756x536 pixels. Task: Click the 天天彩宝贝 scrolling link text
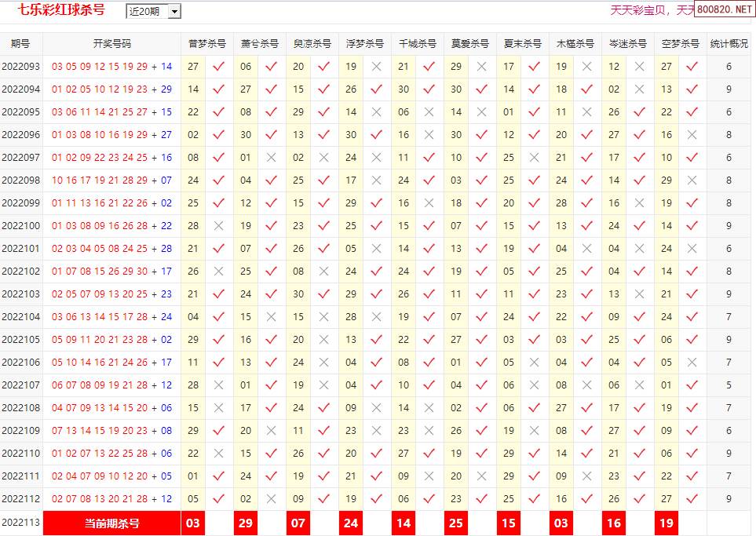coord(638,10)
